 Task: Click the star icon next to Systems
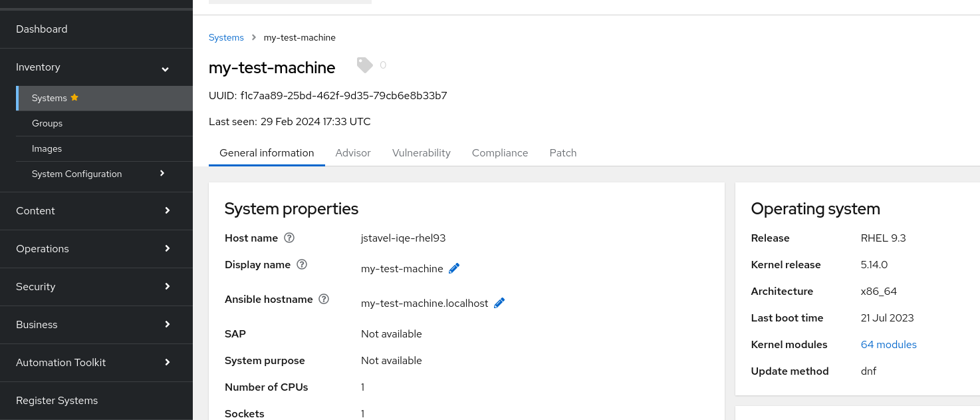[x=74, y=97]
